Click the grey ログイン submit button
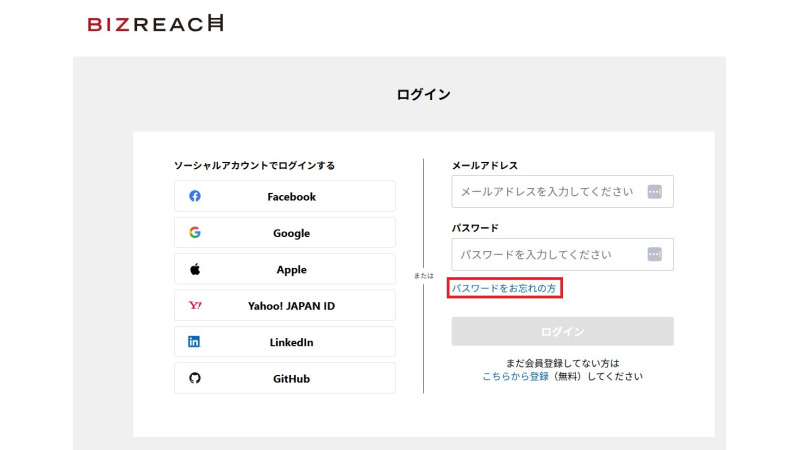This screenshot has height=450, width=800. (562, 332)
